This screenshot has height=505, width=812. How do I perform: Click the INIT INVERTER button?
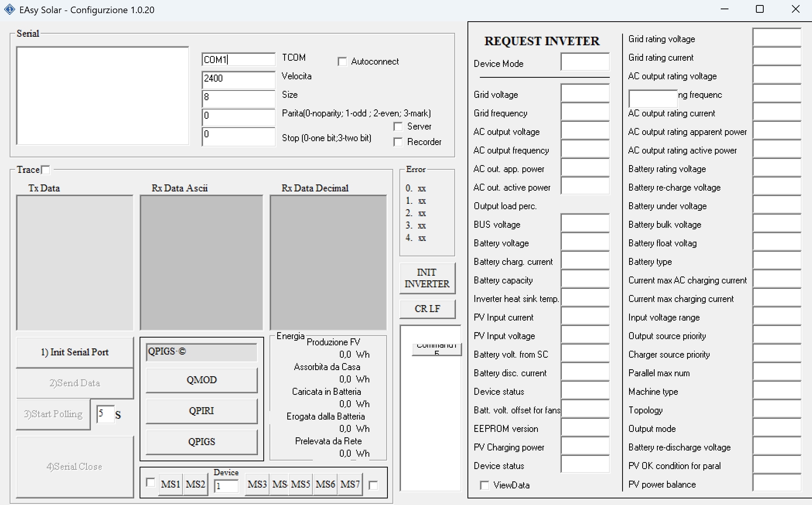click(x=427, y=278)
